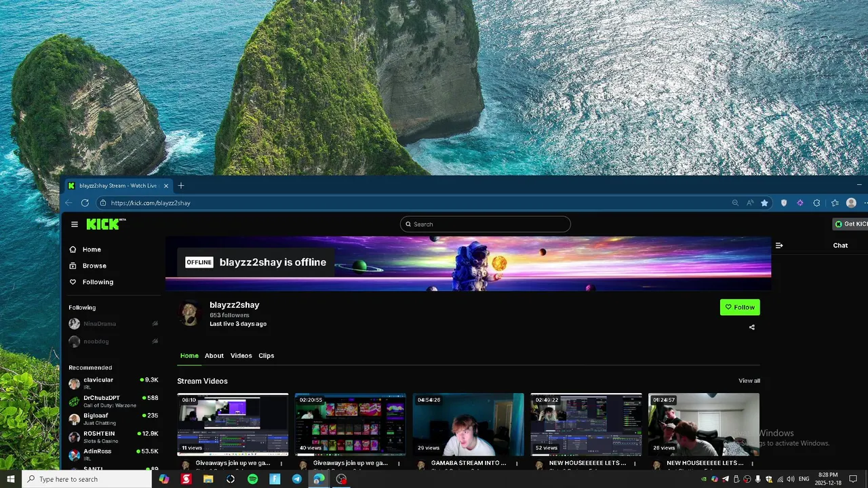Switch to the Clips tab
868x488 pixels.
267,356
